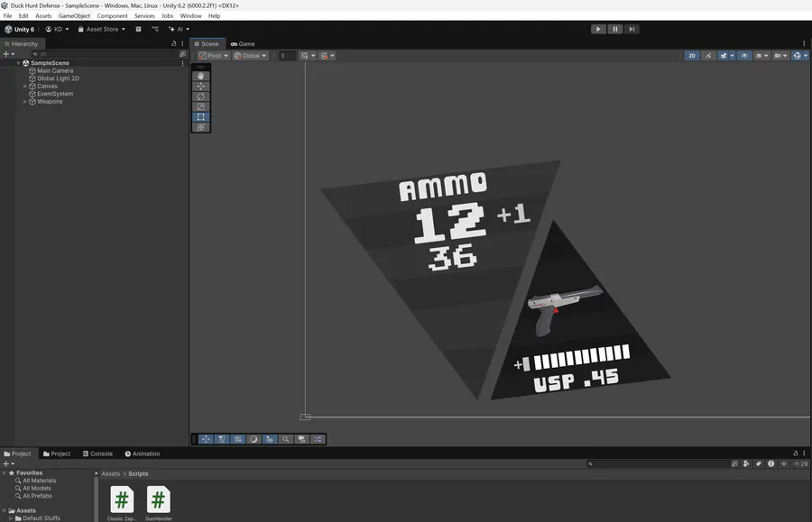Open the scene draw mode layers dropdown

[x=761, y=56]
